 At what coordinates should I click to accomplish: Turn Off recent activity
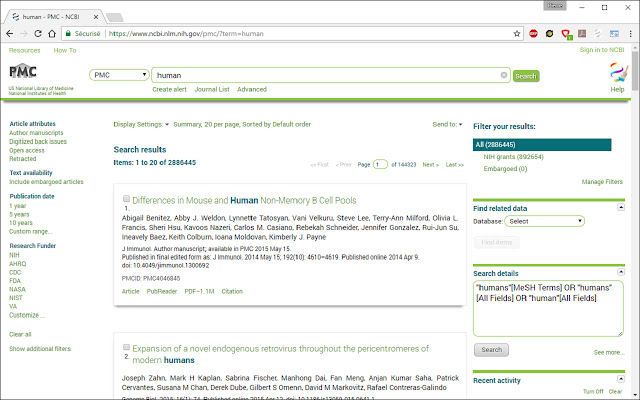pyautogui.click(x=593, y=391)
